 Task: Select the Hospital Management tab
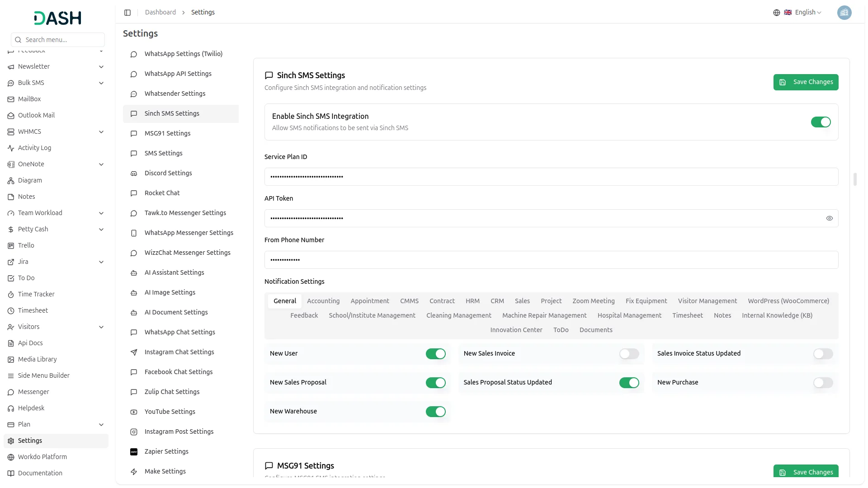[629, 316]
